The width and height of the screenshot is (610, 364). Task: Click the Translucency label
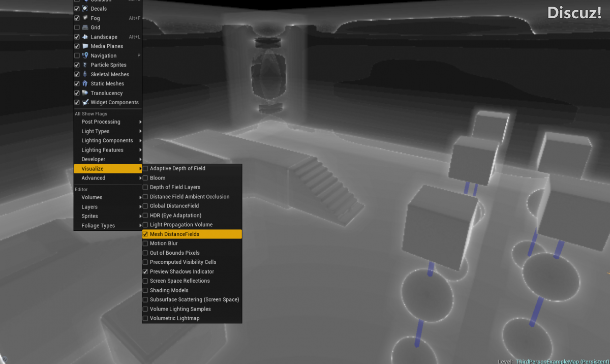[107, 93]
